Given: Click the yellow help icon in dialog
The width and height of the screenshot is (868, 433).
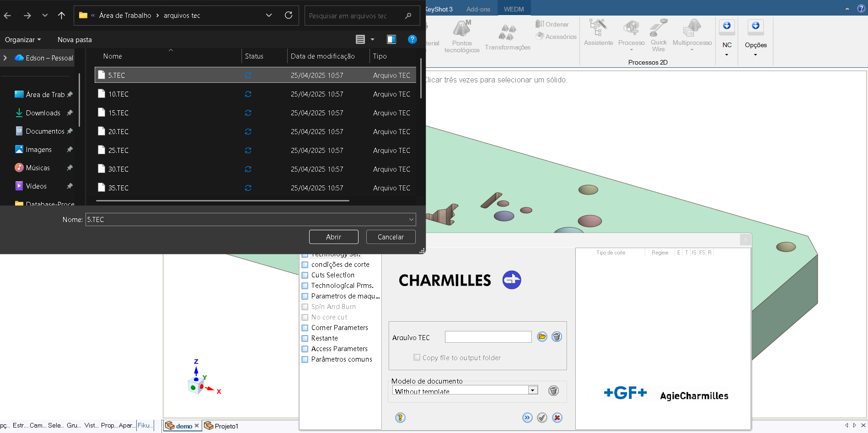Looking at the screenshot, I should point(400,417).
